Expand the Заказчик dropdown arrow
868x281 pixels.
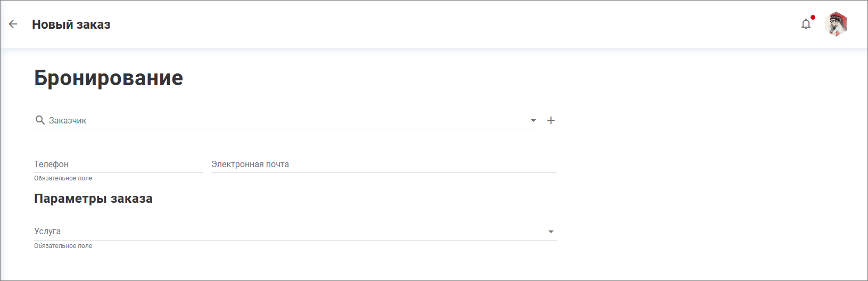[533, 121]
